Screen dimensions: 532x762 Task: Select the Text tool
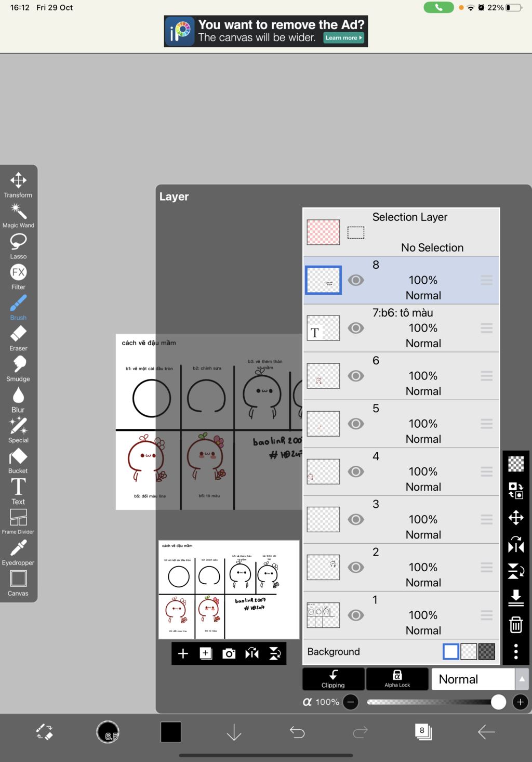click(18, 491)
